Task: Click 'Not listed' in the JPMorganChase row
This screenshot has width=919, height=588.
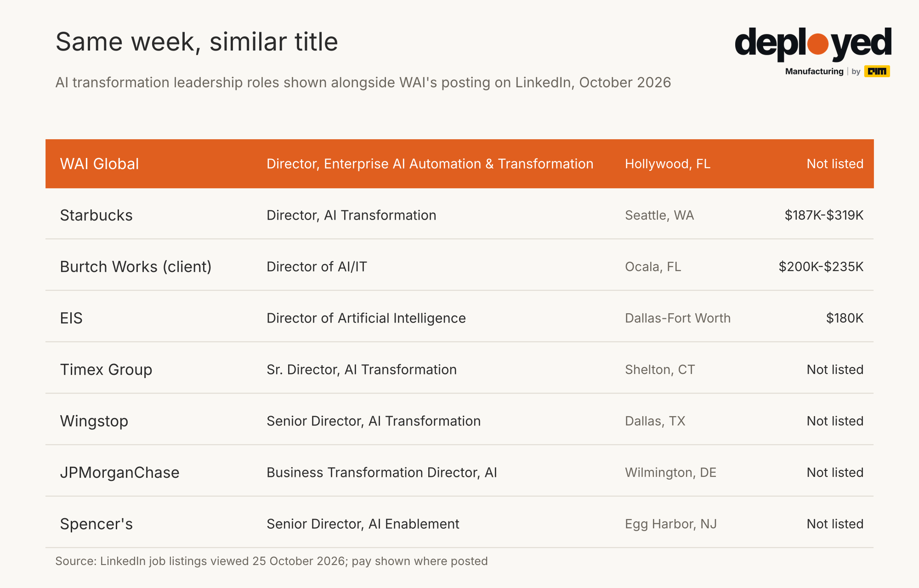Action: pyautogui.click(x=835, y=473)
